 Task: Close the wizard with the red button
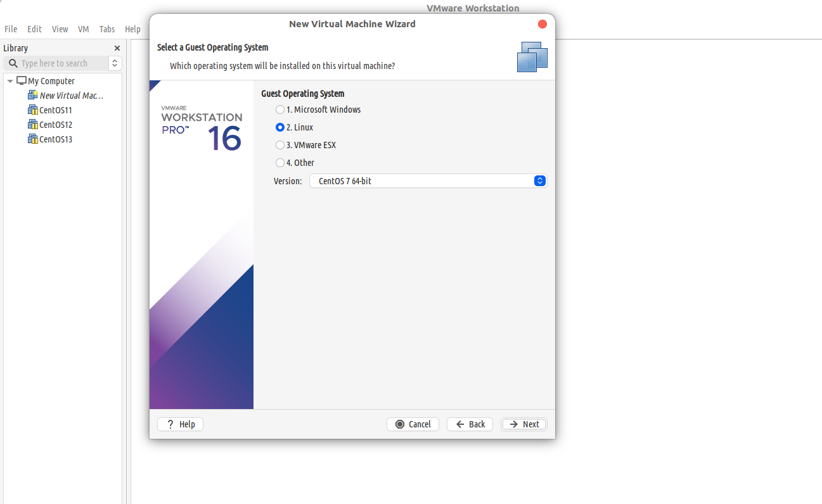tap(543, 24)
